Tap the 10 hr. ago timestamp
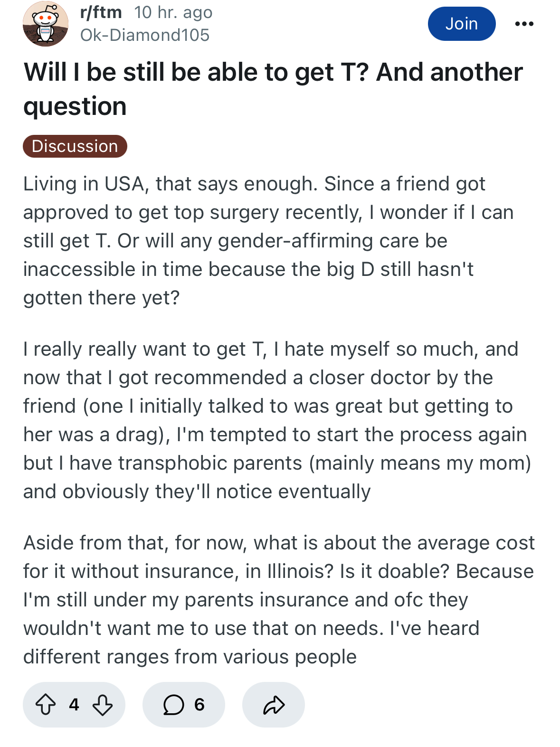This screenshot has height=747, width=560. pyautogui.click(x=173, y=12)
